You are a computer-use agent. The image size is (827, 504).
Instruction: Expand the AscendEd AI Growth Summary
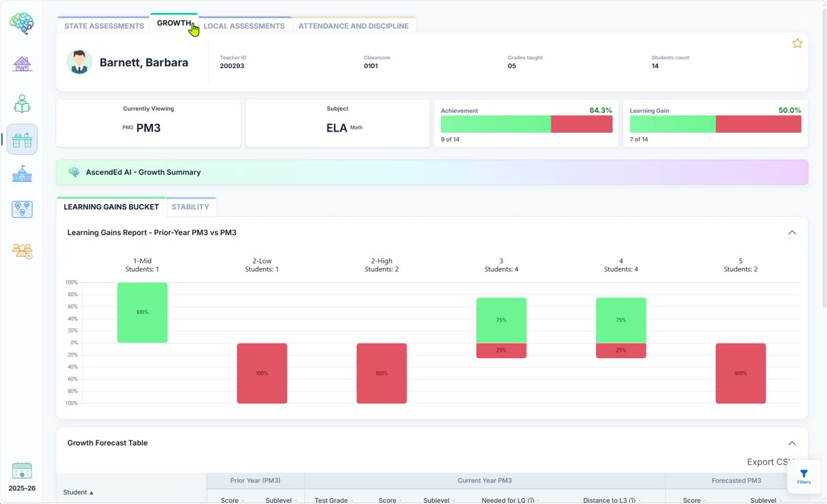[431, 172]
